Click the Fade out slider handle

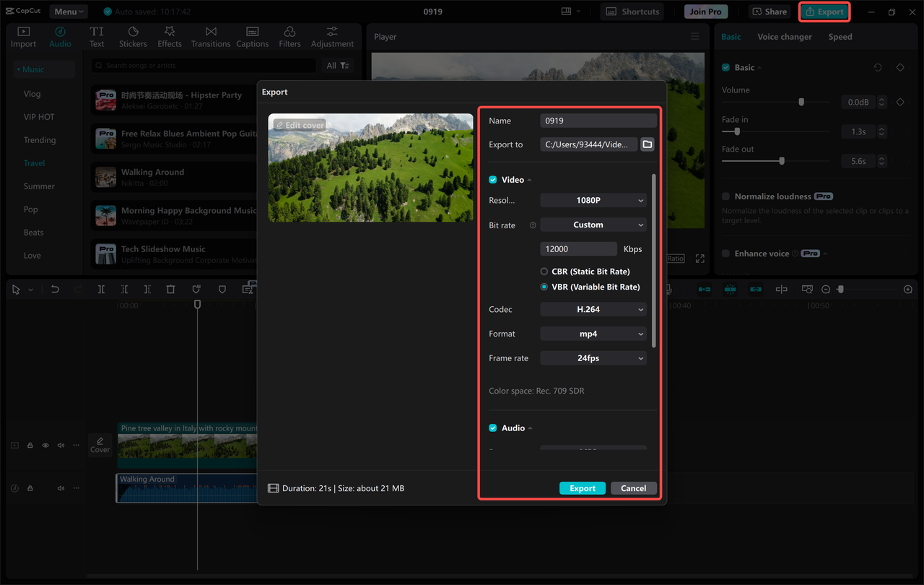782,161
